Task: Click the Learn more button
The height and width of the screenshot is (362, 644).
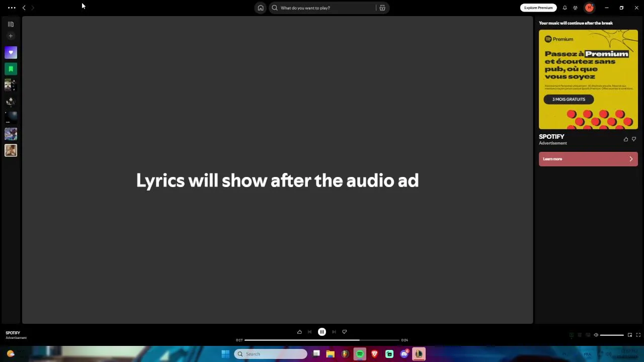Action: 588,159
